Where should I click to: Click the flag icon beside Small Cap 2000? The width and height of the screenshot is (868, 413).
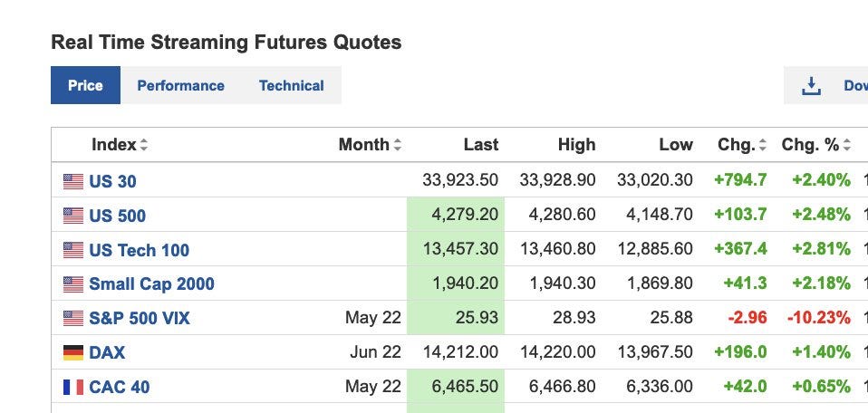click(x=73, y=284)
